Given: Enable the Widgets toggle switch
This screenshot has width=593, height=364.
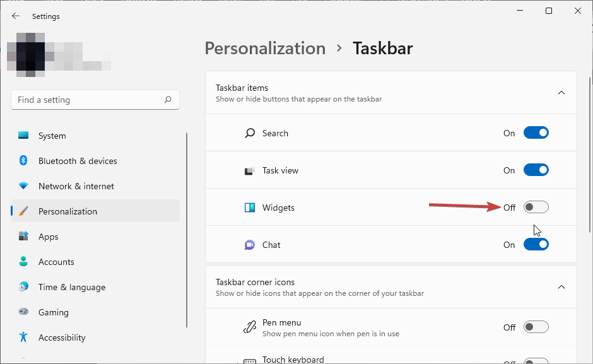Looking at the screenshot, I should 536,208.
